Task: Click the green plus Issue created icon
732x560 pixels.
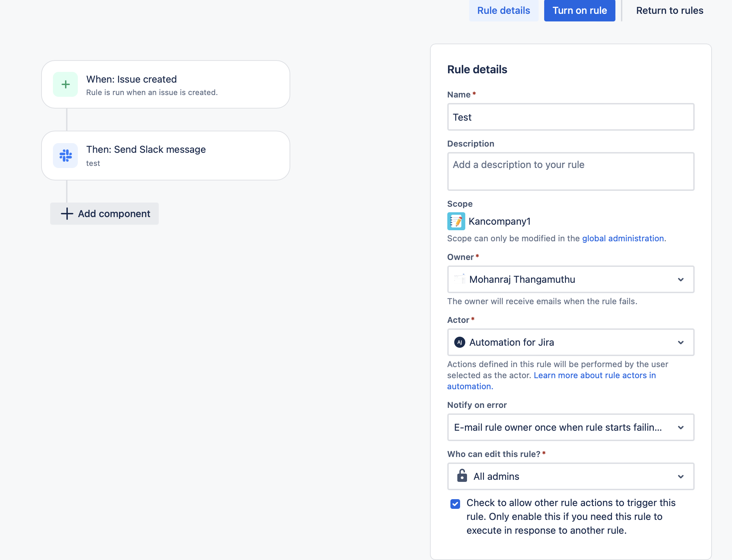Action: tap(65, 84)
